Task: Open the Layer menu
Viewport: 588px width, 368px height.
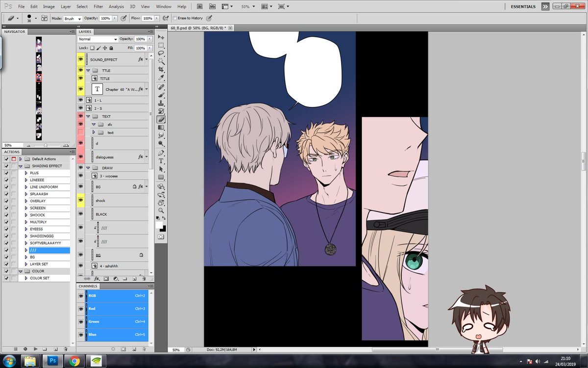Action: pos(66,6)
